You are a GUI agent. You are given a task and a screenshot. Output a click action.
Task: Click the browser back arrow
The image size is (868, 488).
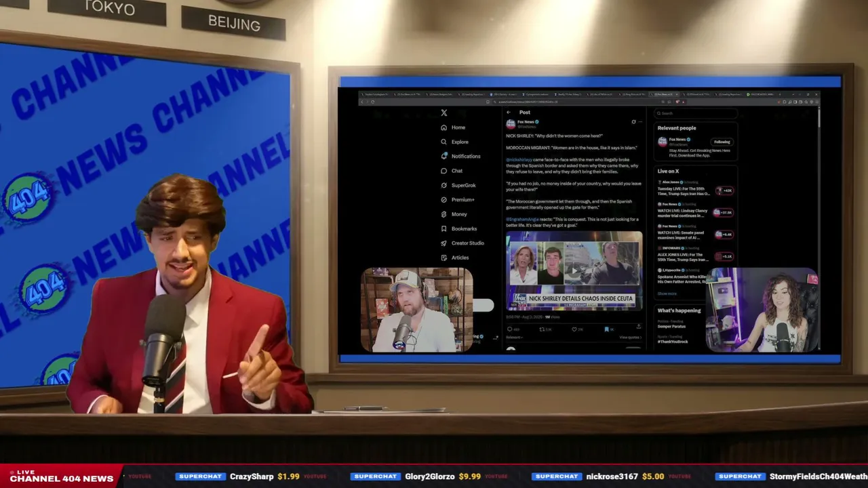pos(362,102)
